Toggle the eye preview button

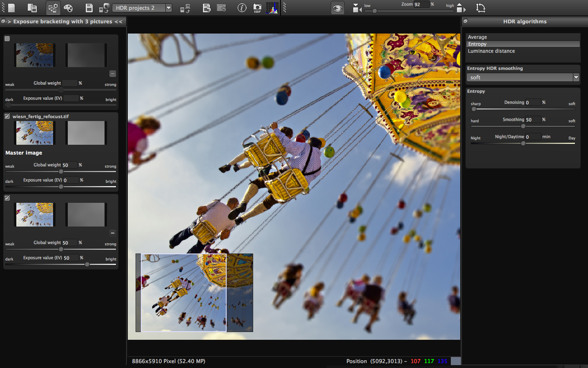click(x=337, y=8)
